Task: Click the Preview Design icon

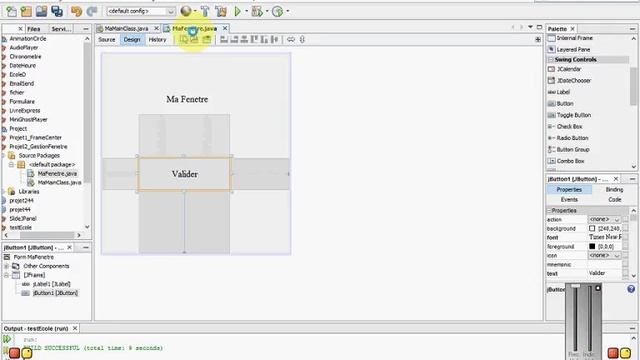Action: (207, 40)
